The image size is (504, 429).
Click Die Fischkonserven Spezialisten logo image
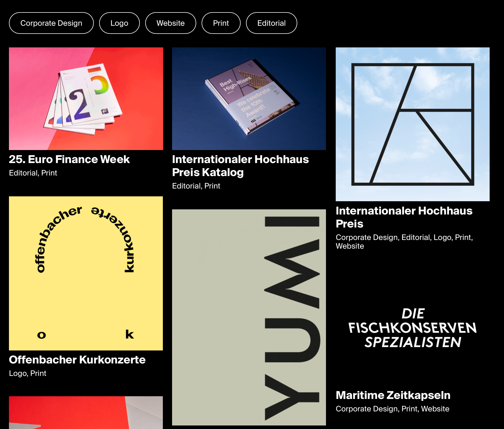pos(413,328)
